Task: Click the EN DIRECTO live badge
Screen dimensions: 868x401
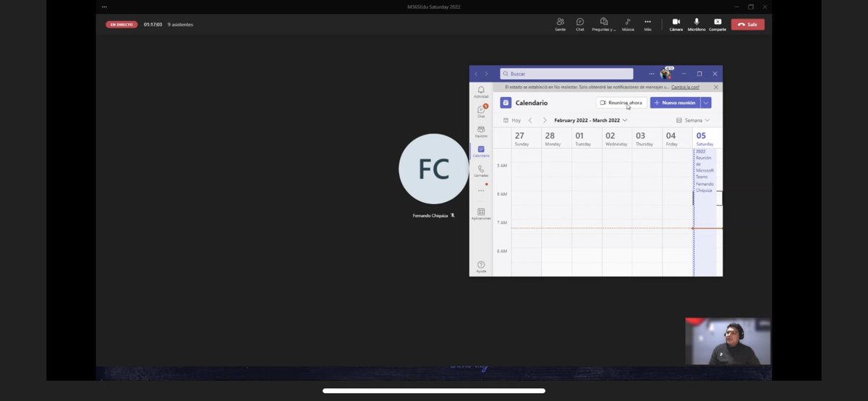Action: coord(122,24)
